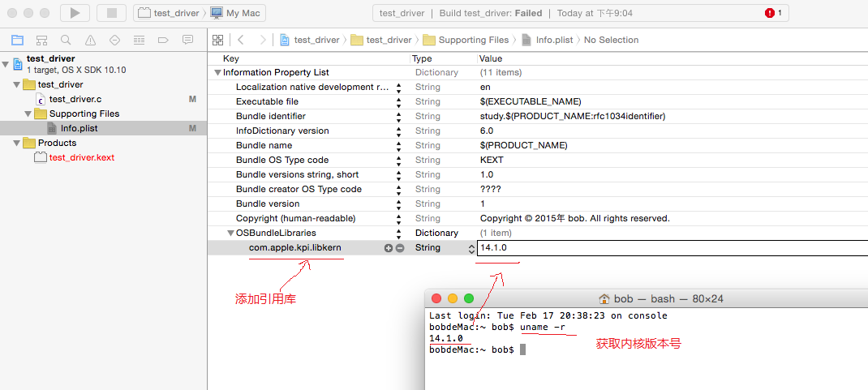Click the Bundle versions string, short row

coord(538,175)
